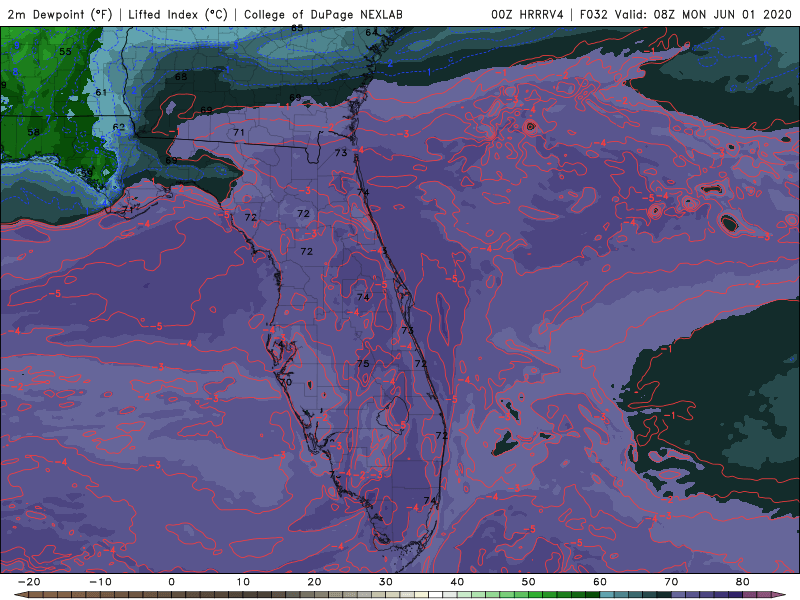Click the '61' dewpoint value on map
Viewport: 800px width, 600px height.
101,92
